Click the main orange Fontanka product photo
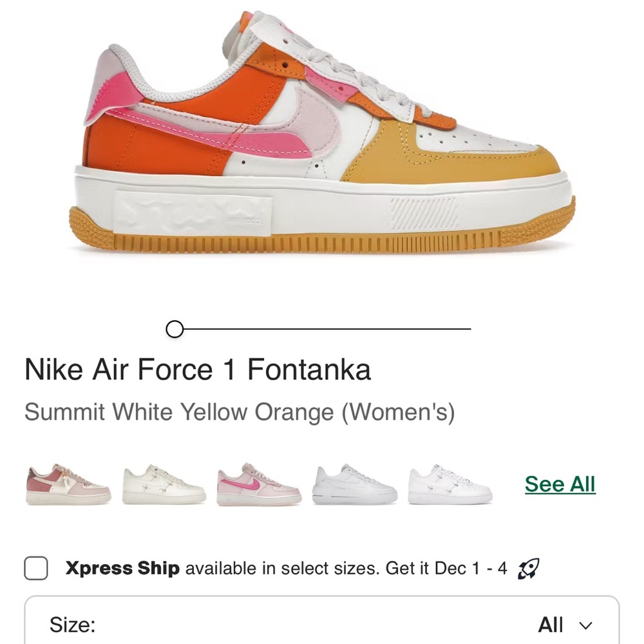The height and width of the screenshot is (644, 644). [x=322, y=142]
